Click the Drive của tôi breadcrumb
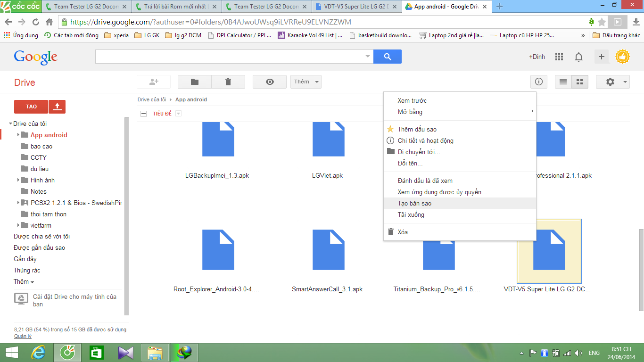 coord(152,99)
